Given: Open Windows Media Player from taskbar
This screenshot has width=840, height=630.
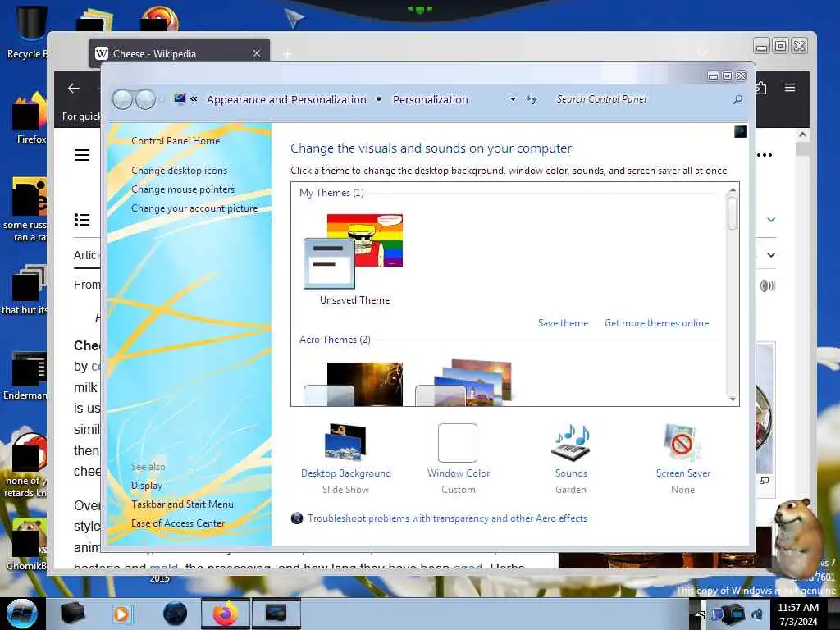Looking at the screenshot, I should (121, 614).
